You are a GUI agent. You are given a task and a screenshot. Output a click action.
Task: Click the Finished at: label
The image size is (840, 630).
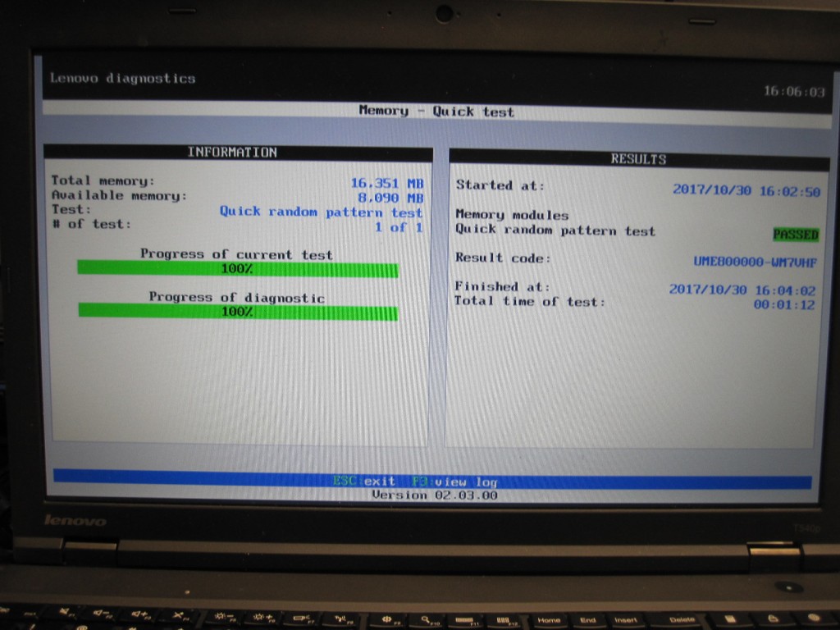click(x=502, y=286)
